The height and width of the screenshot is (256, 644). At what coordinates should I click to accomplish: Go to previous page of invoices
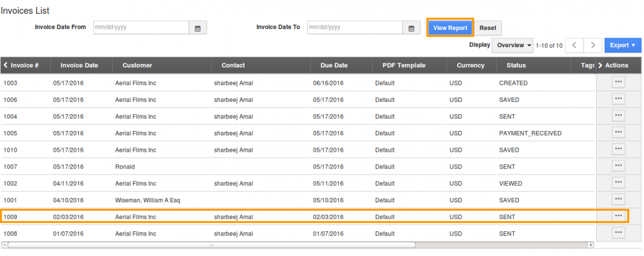click(x=574, y=45)
